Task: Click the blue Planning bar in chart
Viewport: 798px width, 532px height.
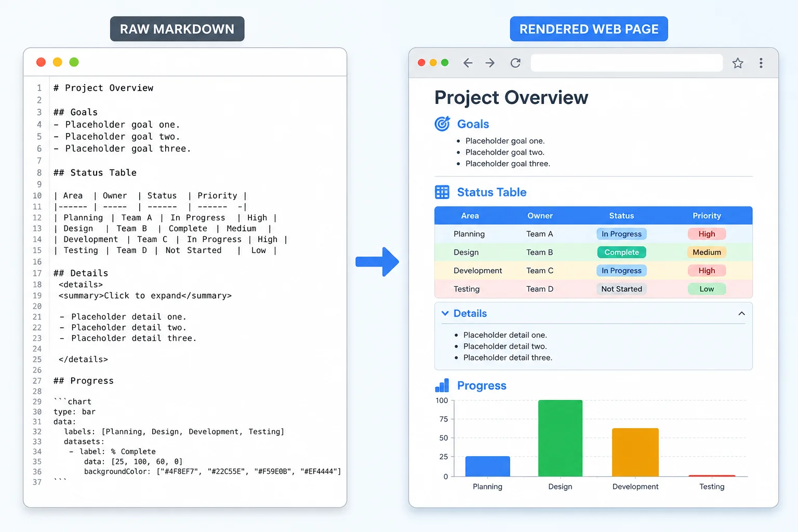Action: pos(487,466)
